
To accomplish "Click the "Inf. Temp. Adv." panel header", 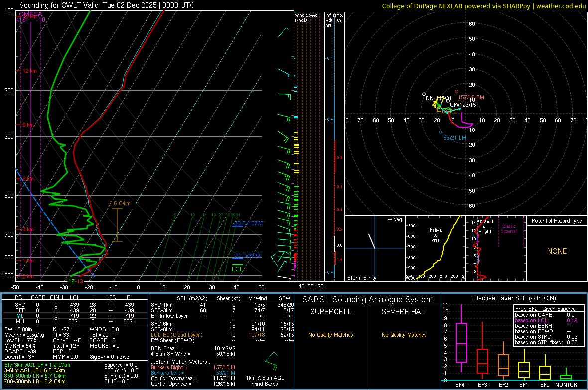I will pyautogui.click(x=334, y=20).
